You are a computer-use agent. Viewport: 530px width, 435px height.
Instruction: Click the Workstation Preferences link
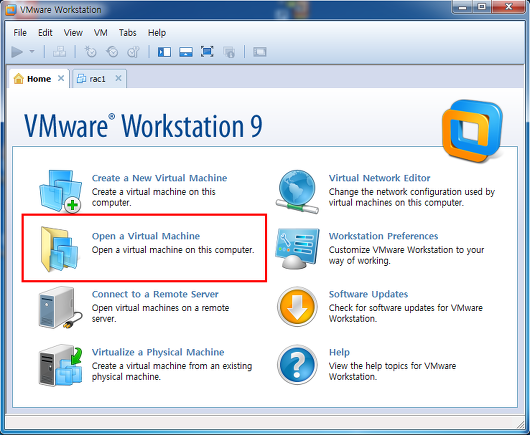(384, 236)
